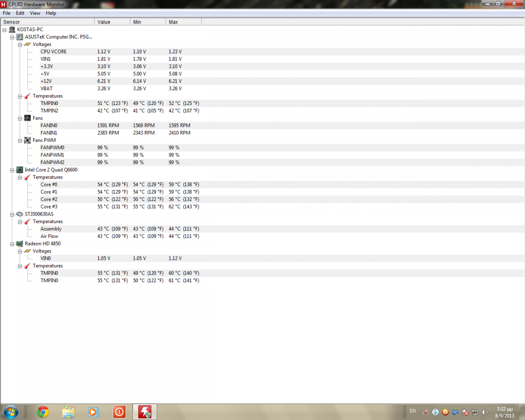Click the Fans PWM group icon
Viewport: 525px width, 420px height.
coord(27,140)
